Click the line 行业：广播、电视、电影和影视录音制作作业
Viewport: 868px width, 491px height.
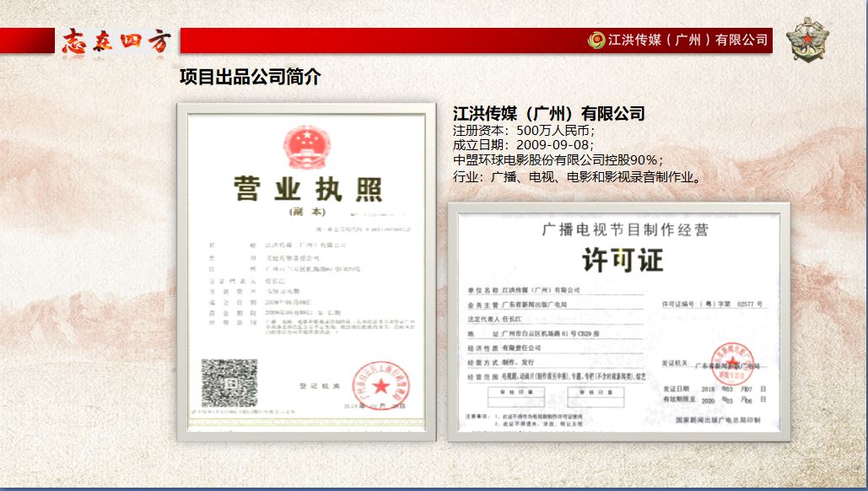577,177
